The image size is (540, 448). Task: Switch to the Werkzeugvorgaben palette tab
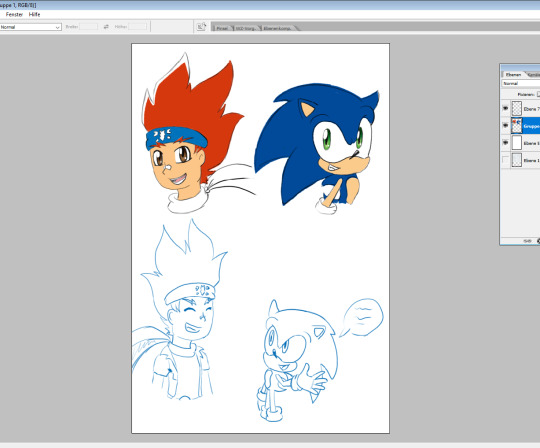tap(246, 28)
